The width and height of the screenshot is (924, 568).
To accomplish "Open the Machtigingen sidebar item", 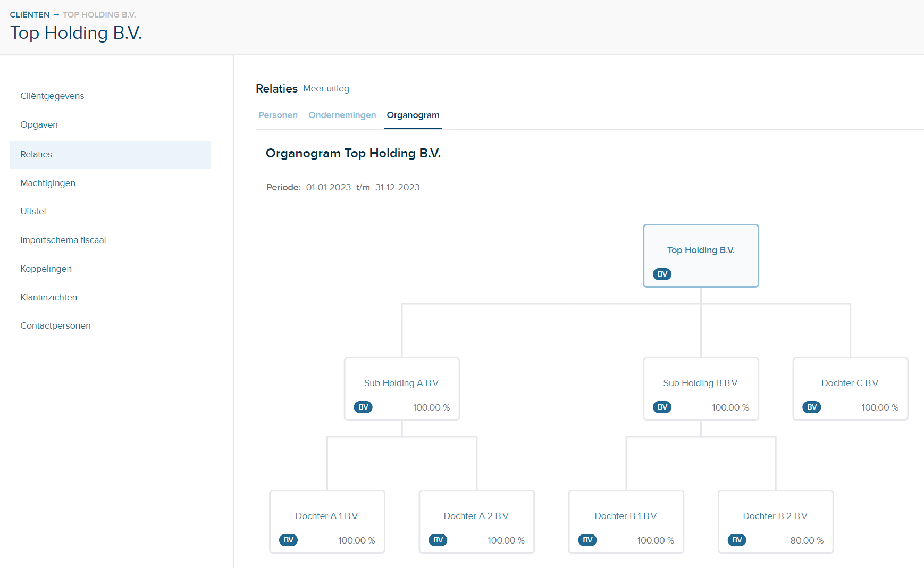I will point(48,183).
